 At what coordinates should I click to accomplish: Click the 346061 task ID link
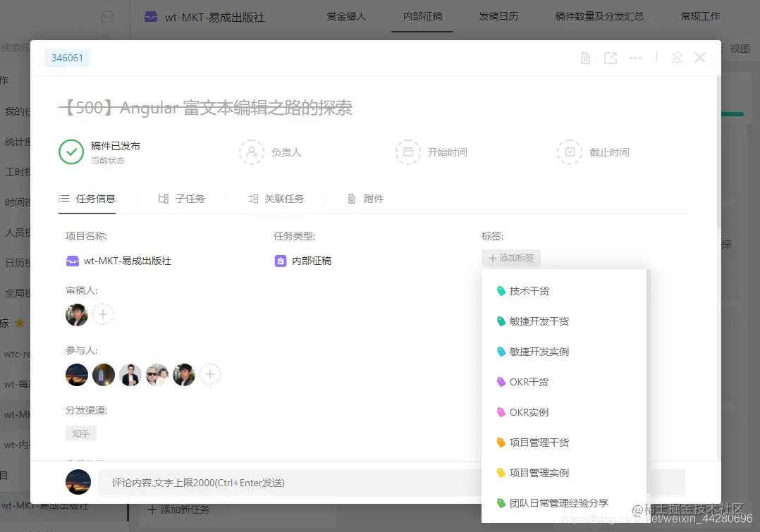click(x=67, y=58)
